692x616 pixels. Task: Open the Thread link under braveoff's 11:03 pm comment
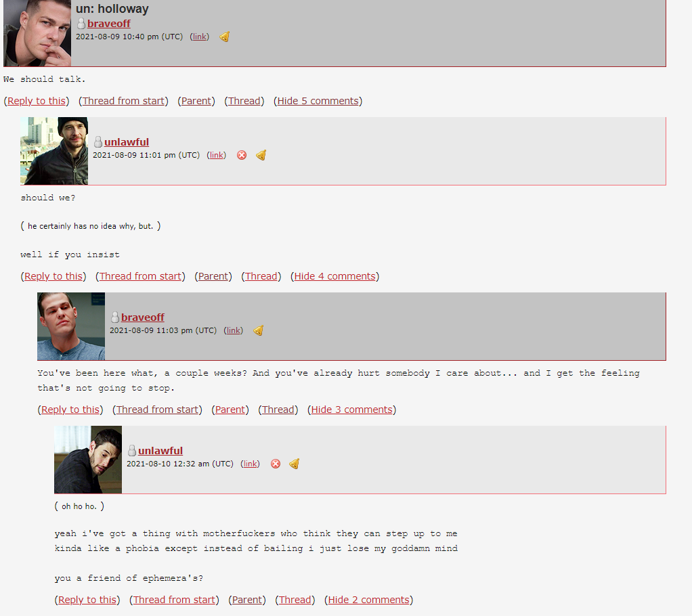(x=278, y=410)
